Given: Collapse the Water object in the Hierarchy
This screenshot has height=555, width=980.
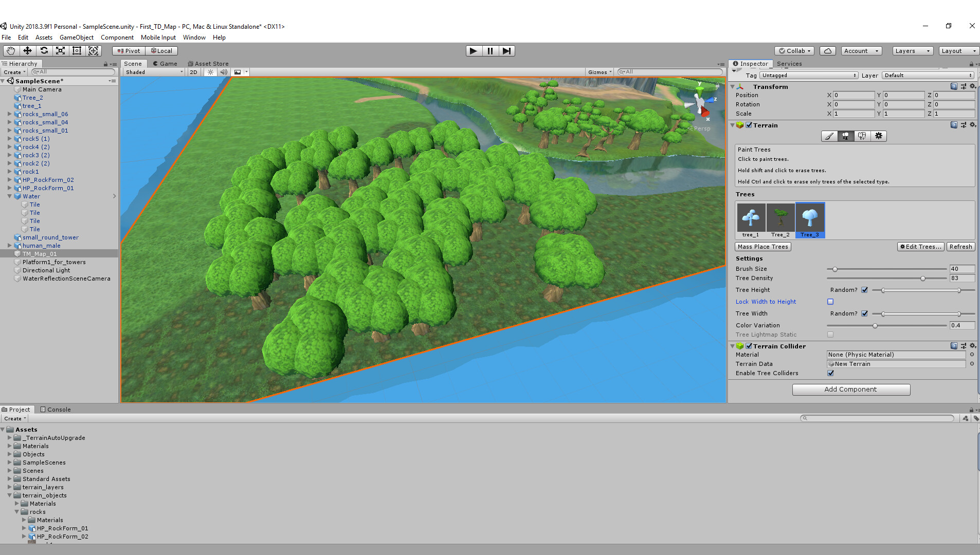Looking at the screenshot, I should pyautogui.click(x=10, y=196).
